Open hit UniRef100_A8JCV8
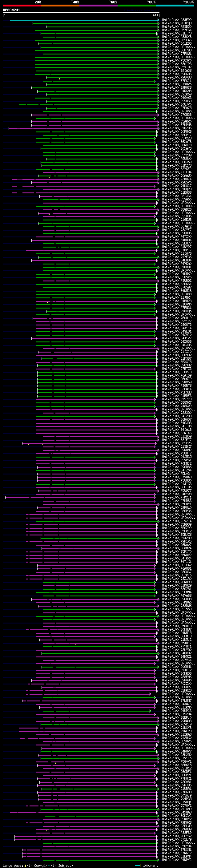This screenshot has width=197, height=868. click(x=177, y=37)
